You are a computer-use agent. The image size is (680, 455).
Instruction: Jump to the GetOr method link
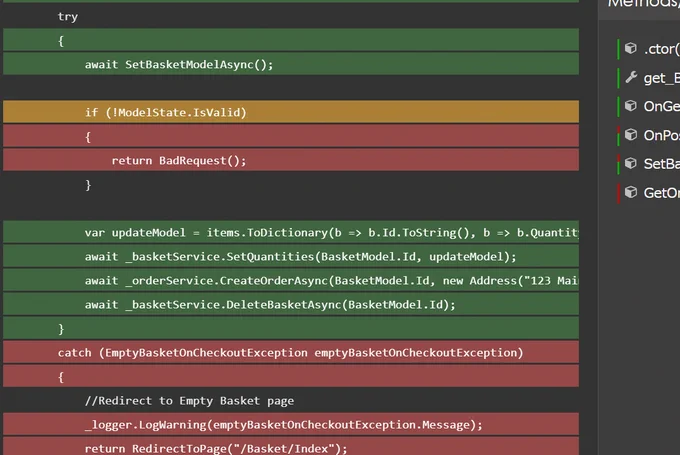pos(662,193)
